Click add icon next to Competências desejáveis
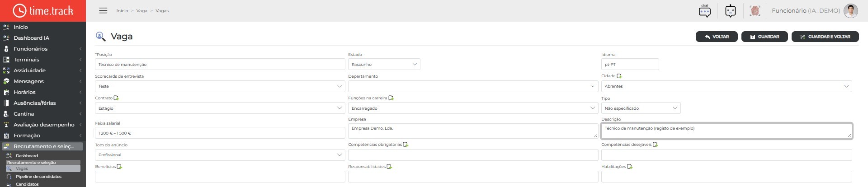The width and height of the screenshot is (868, 187). (x=656, y=145)
